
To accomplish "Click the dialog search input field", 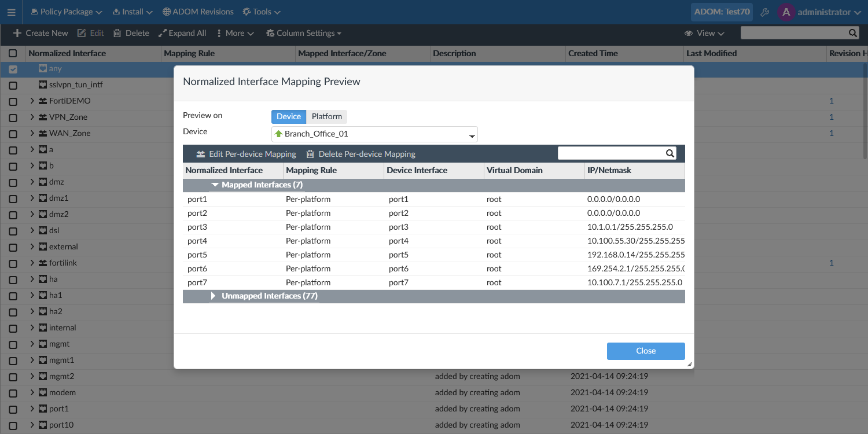I will tap(613, 153).
